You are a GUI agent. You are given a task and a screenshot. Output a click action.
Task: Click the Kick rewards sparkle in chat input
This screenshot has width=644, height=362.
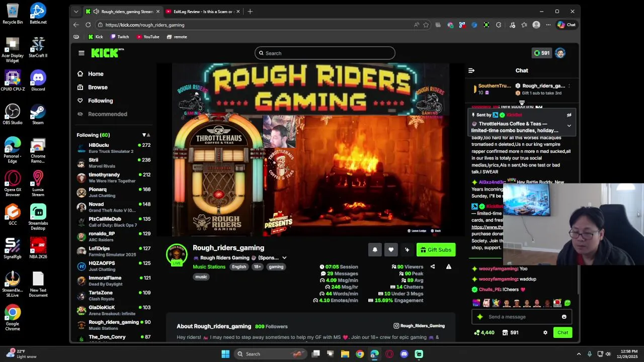click(x=480, y=317)
